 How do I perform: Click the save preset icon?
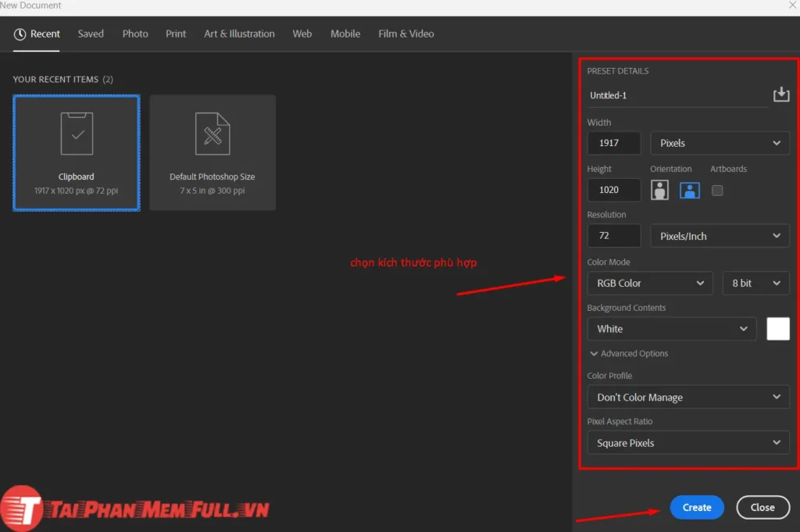780,94
